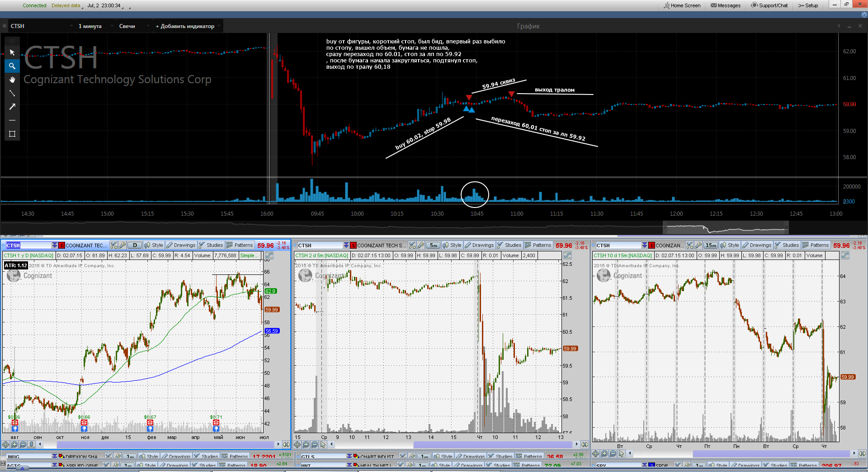This screenshot has height=472, width=868.
Task: Select the arrow drawing tool
Action: pyautogui.click(x=12, y=107)
